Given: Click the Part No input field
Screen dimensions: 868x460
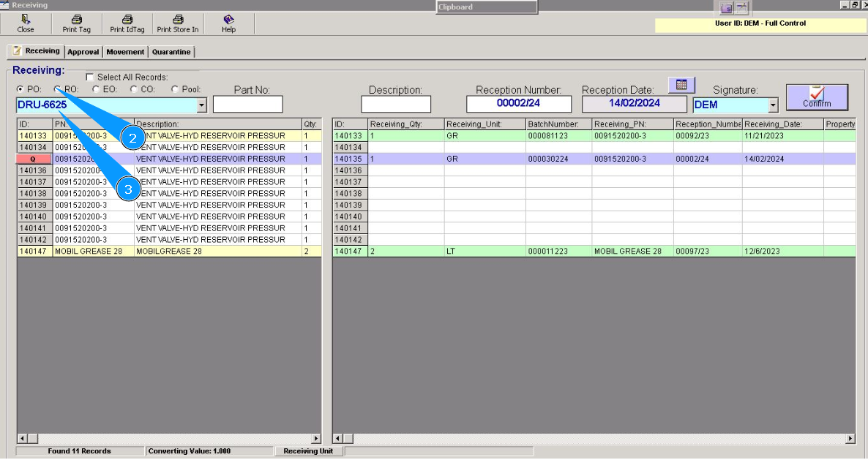Looking at the screenshot, I should click(x=248, y=104).
